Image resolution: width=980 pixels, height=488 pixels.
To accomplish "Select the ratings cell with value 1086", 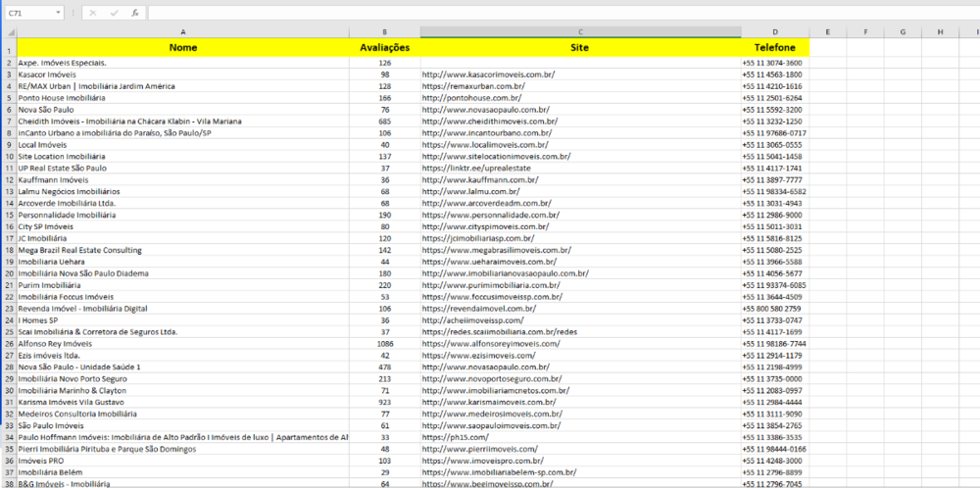I will click(384, 344).
